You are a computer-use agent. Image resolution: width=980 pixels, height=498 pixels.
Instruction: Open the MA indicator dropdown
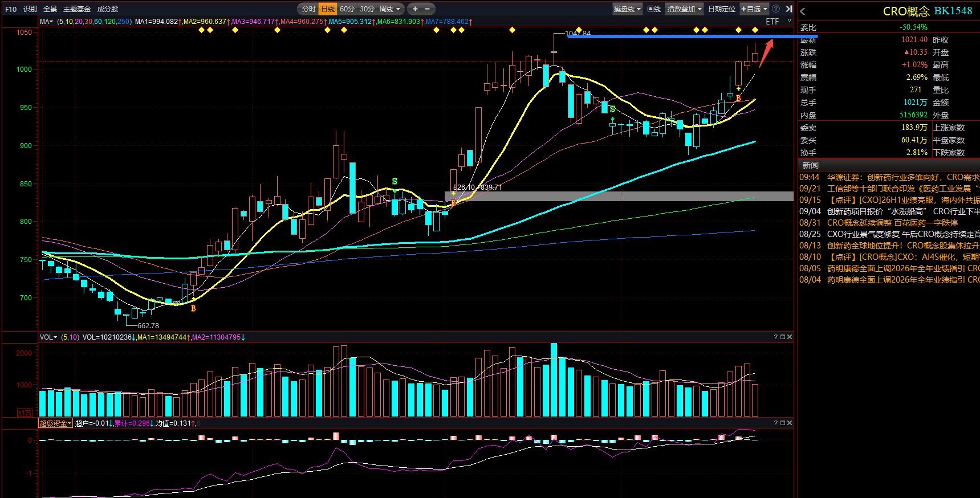click(x=46, y=22)
